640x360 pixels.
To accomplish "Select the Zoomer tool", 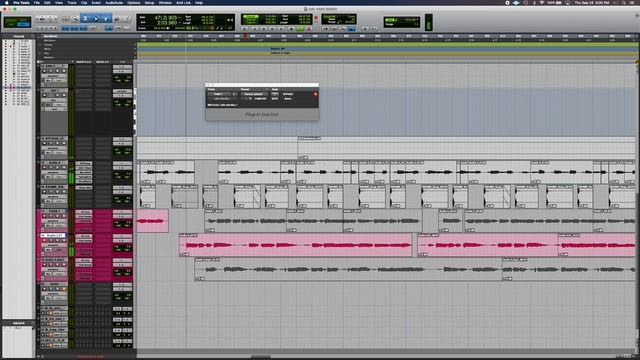I will pyautogui.click(x=75, y=19).
